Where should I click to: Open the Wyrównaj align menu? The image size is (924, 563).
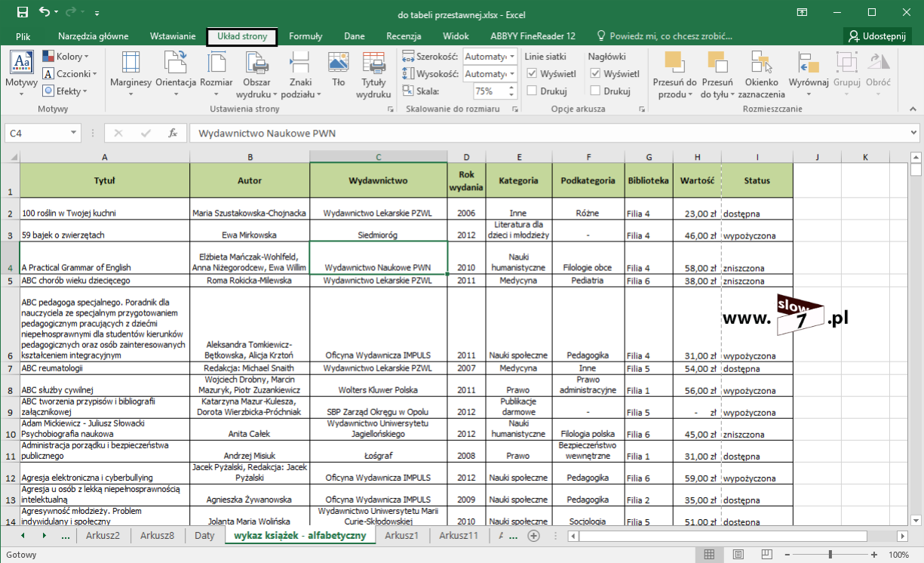[x=809, y=73]
